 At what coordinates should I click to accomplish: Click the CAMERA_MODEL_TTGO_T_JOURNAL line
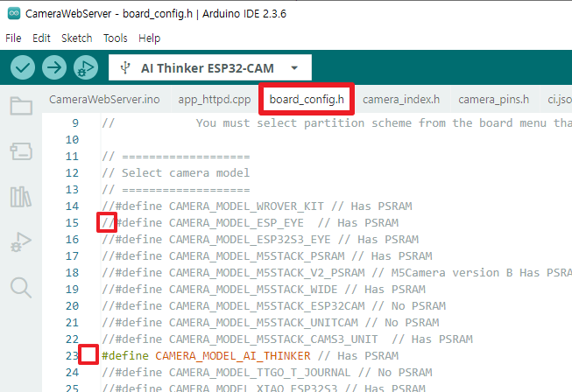click(x=267, y=373)
